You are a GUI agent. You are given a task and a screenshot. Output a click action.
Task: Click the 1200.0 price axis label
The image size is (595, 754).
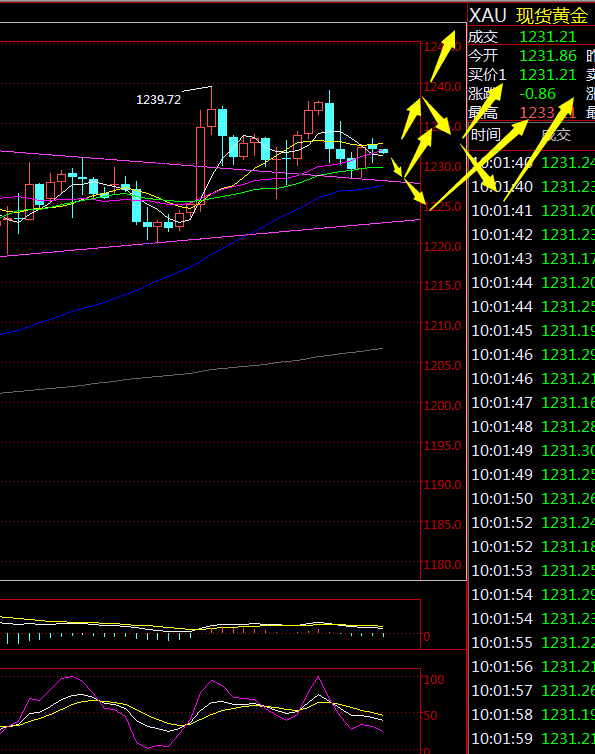click(442, 406)
